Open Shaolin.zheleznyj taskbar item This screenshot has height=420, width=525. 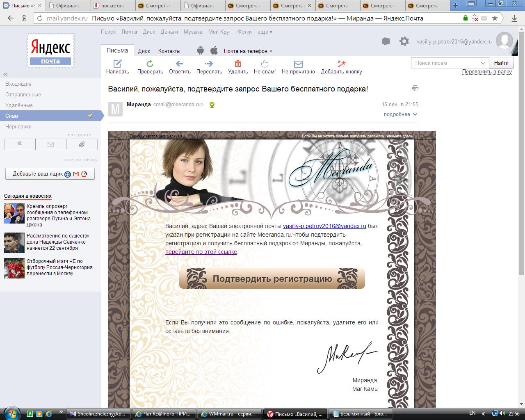point(98,413)
